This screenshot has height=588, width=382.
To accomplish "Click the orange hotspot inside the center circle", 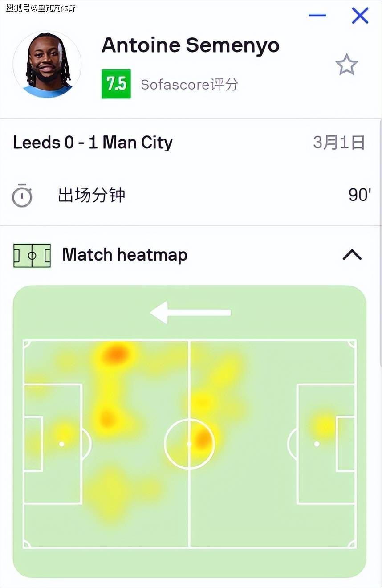I will pos(203,439).
